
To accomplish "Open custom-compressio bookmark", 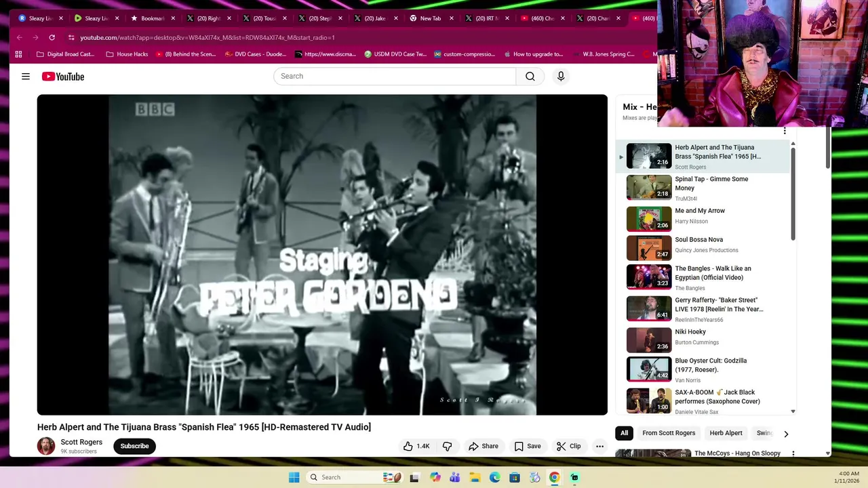I will tap(465, 54).
